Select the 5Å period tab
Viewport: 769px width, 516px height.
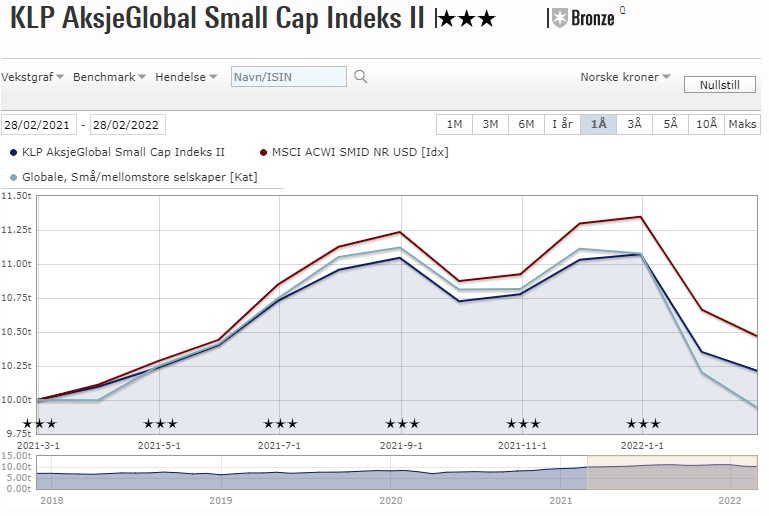670,124
